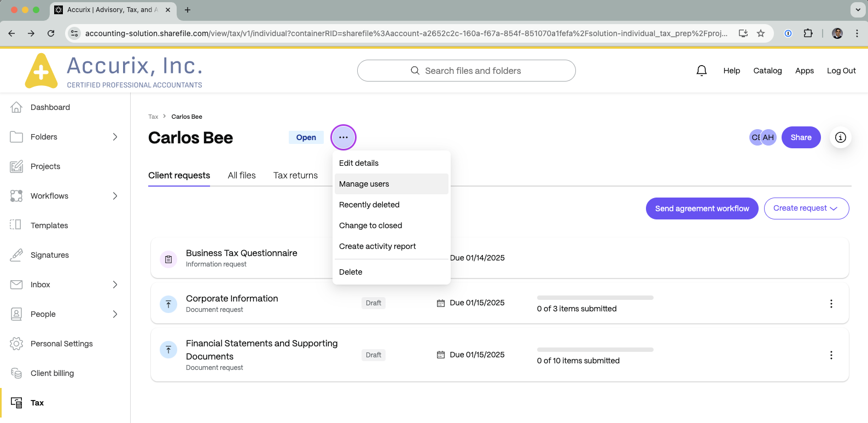This screenshot has height=423, width=868.
Task: Close the Accurix browser tab
Action: (168, 10)
